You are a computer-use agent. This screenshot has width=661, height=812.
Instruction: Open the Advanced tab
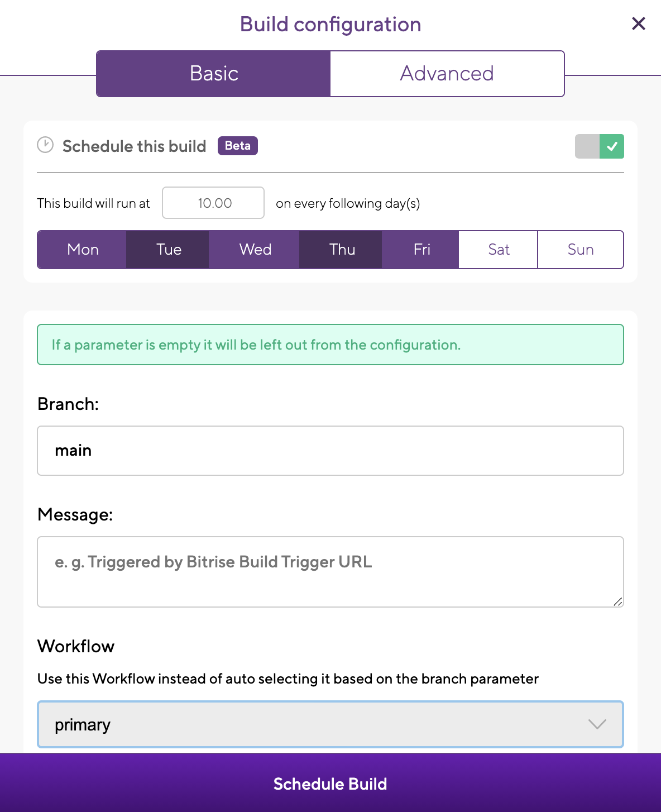point(447,74)
